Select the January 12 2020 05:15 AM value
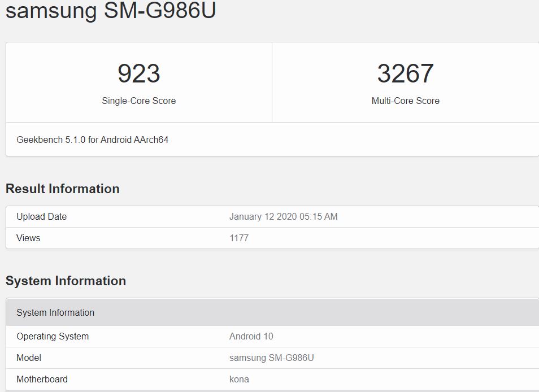 click(283, 216)
